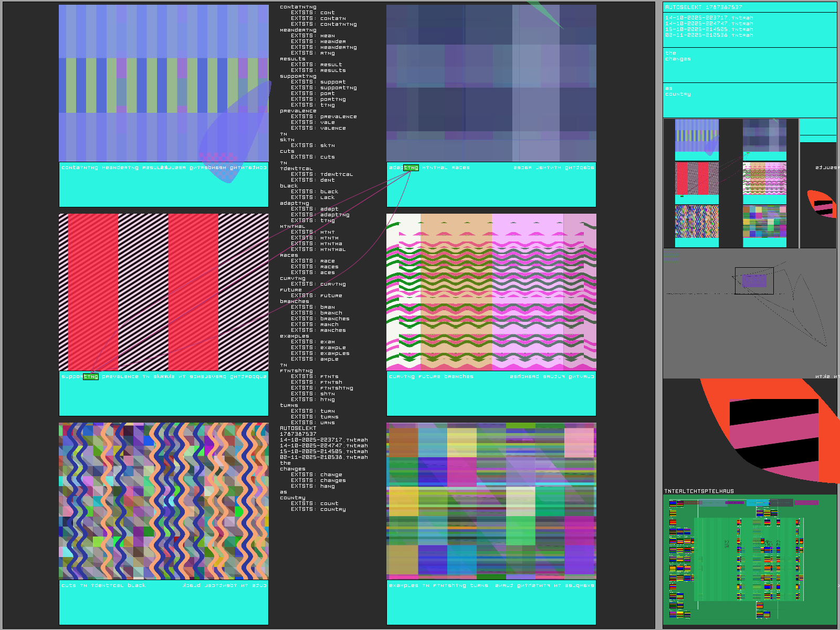The height and width of the screenshot is (630, 840).
Task: Click the 'curving future branches' caption
Action: pyautogui.click(x=431, y=376)
